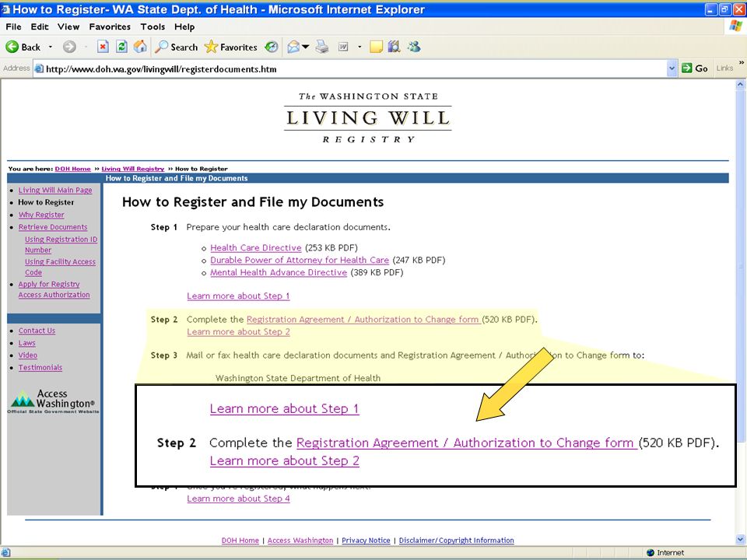
Task: Click the scrollbar up arrow
Action: [x=740, y=85]
